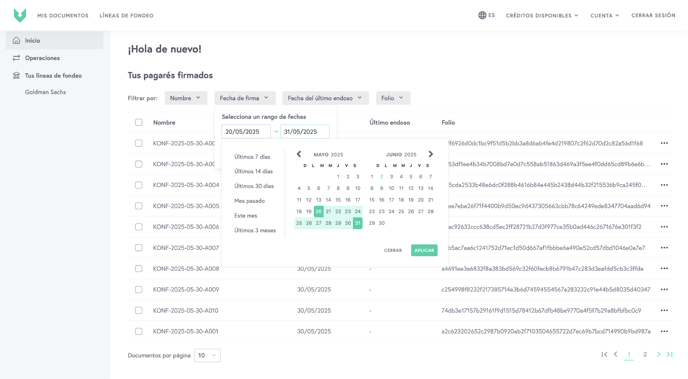Go to page 2 of documents
Image resolution: width=688 pixels, height=379 pixels.
coord(645,354)
